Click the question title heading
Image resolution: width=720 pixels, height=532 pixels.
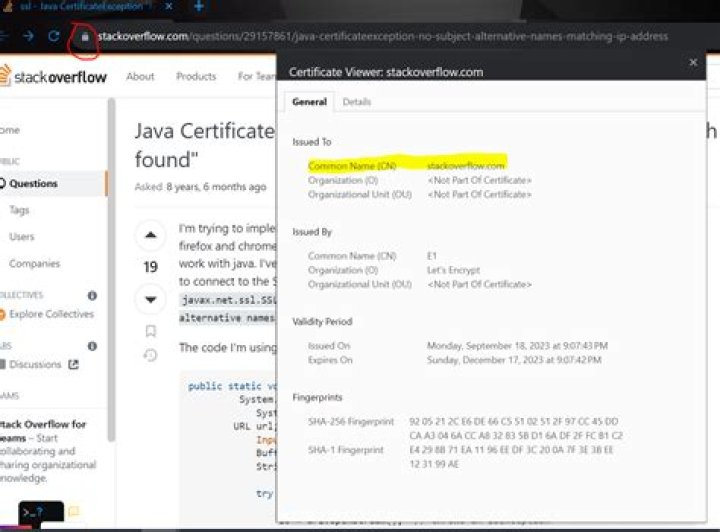(x=204, y=146)
